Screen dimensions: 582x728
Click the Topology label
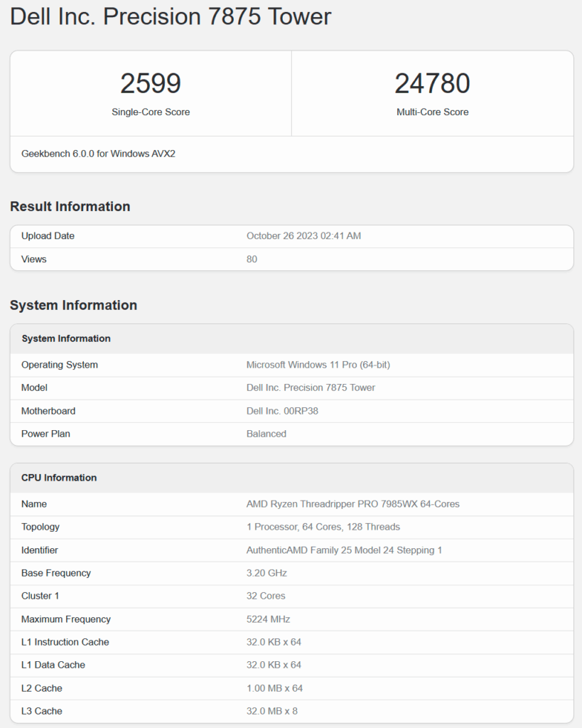tap(41, 527)
